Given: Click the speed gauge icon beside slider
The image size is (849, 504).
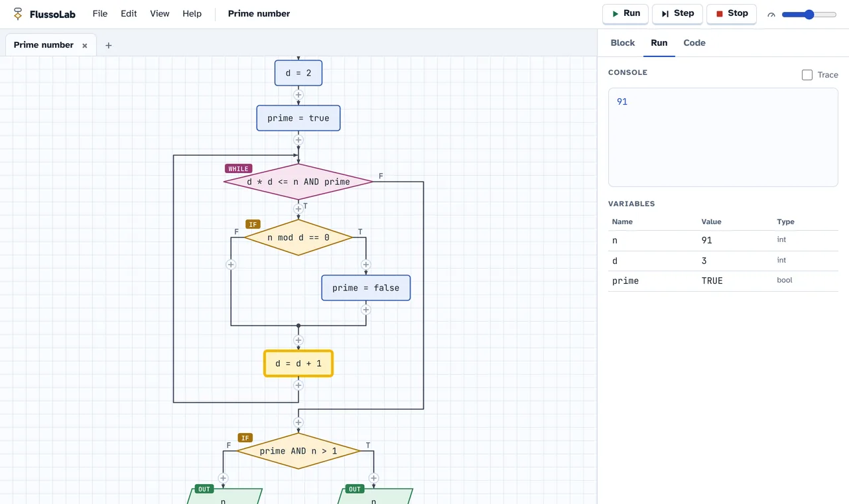Looking at the screenshot, I should click(x=771, y=15).
